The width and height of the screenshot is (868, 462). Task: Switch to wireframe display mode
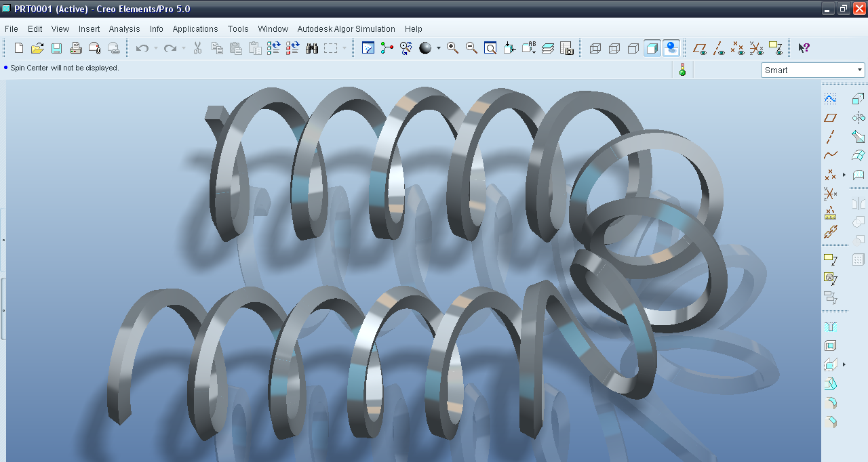click(x=595, y=49)
